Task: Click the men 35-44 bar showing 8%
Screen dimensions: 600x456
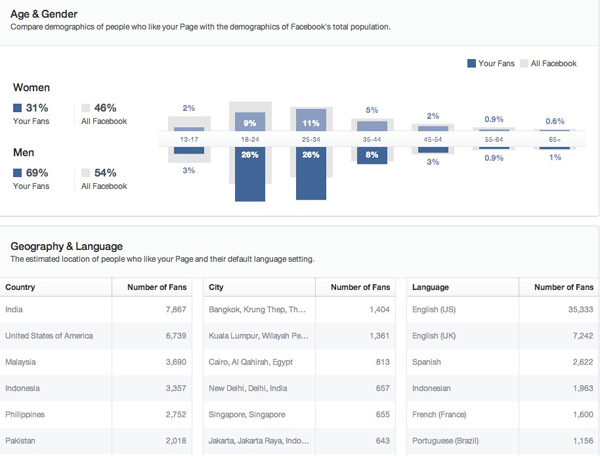Action: tap(371, 156)
